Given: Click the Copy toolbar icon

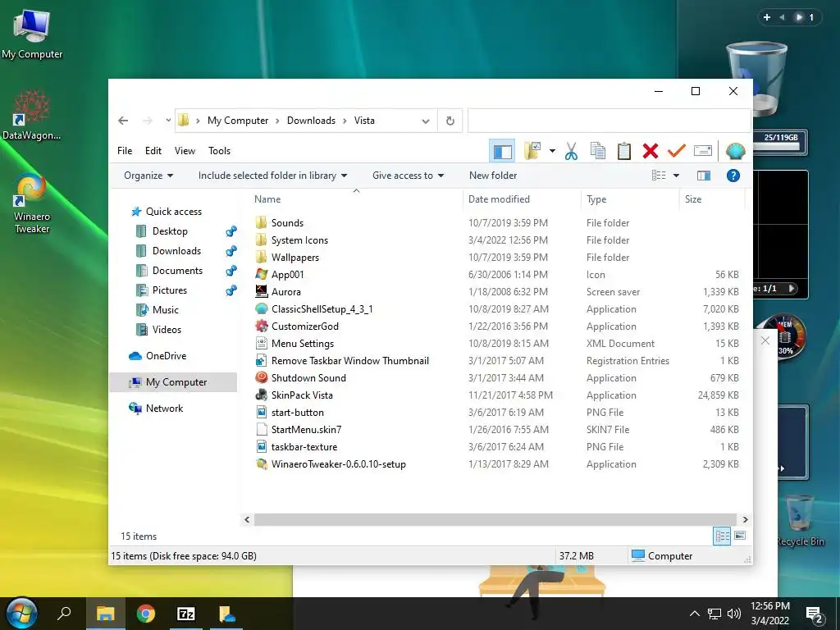Looking at the screenshot, I should click(x=597, y=151).
